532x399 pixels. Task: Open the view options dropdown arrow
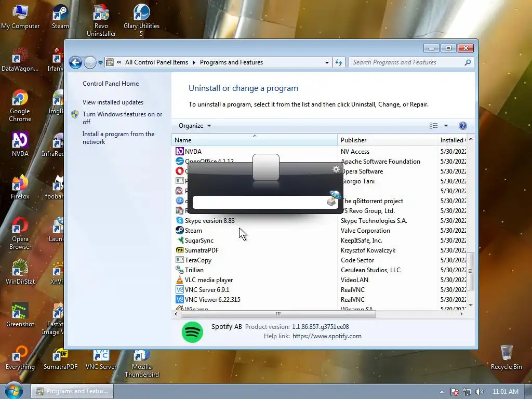(x=446, y=126)
